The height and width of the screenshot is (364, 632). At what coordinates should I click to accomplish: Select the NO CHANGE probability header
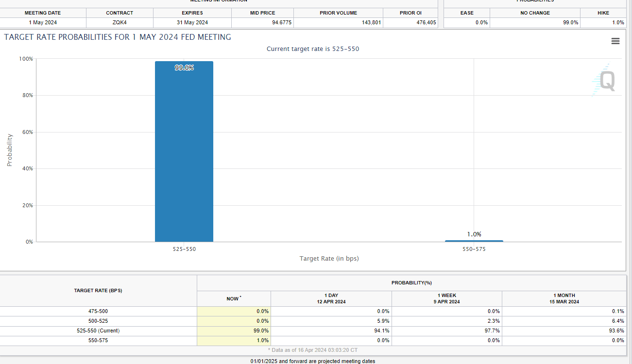[534, 13]
